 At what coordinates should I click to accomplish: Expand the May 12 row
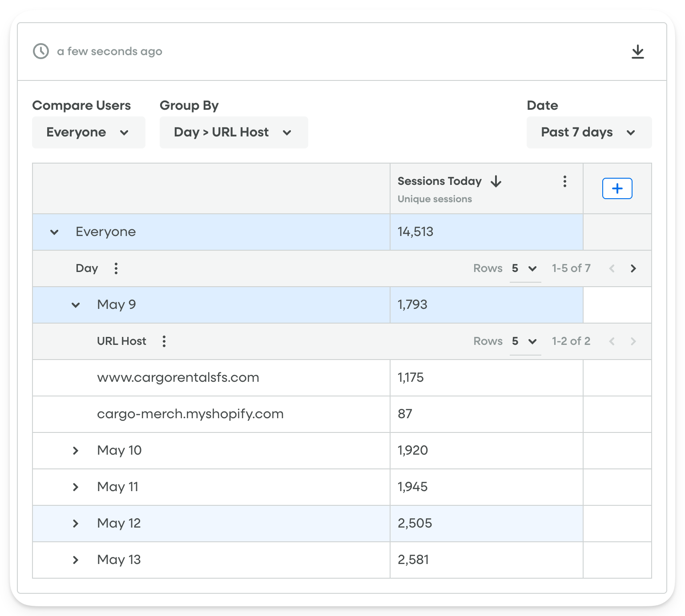coord(76,524)
